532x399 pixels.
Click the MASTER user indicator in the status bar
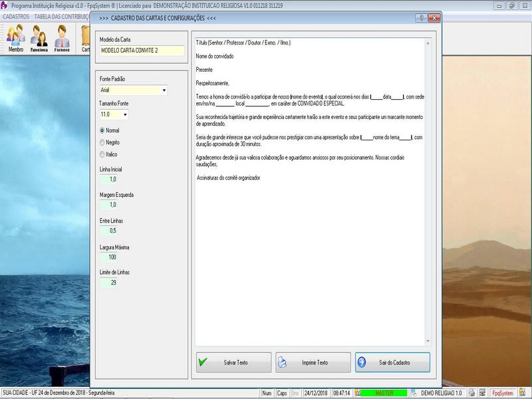(384, 393)
